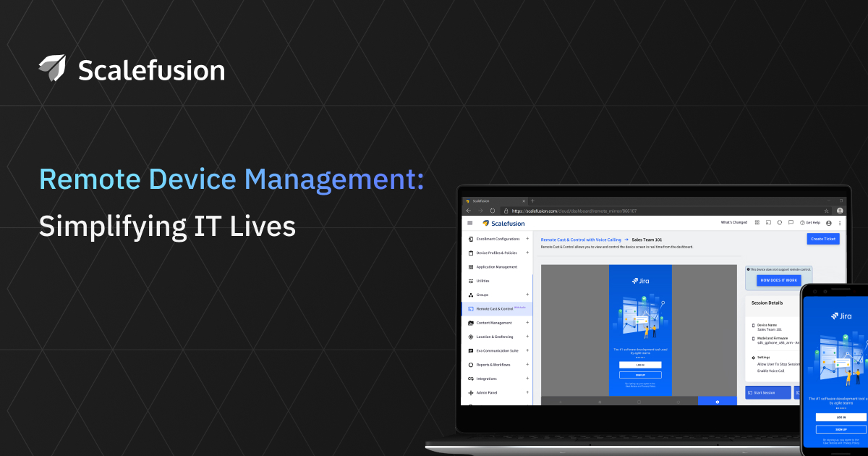Open a new browser tab
The height and width of the screenshot is (456, 868).
coord(532,200)
